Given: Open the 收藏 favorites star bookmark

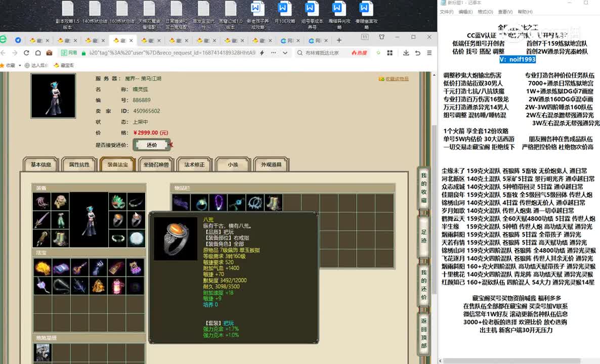Looking at the screenshot, I should (x=8, y=65).
